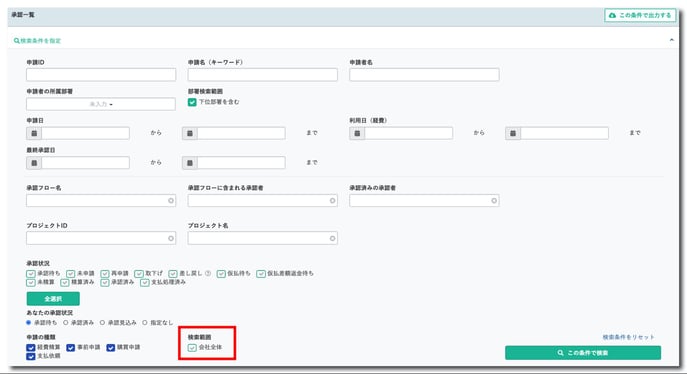The width and height of the screenshot is (687, 374).
Task: Toggle the 取下げ checkbox
Action: coord(139,274)
